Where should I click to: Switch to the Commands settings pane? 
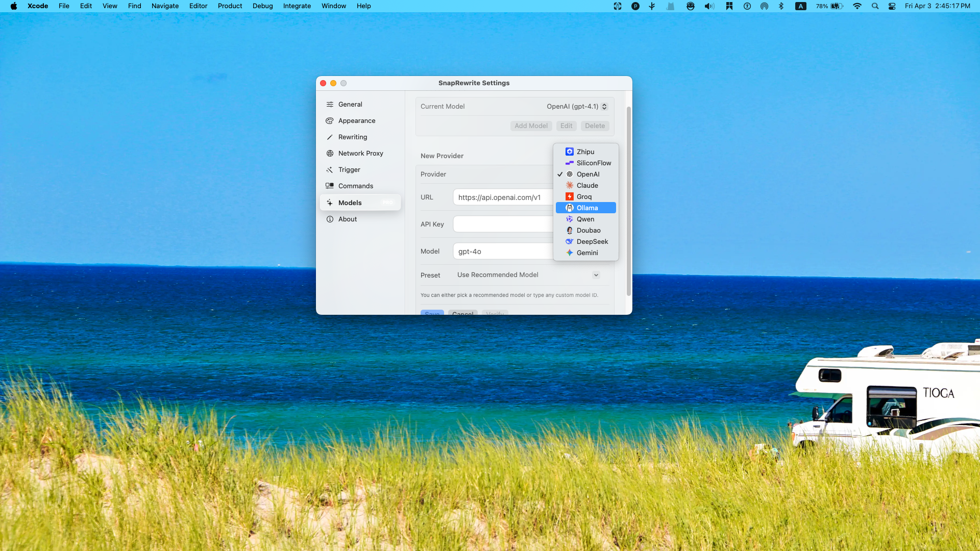pyautogui.click(x=355, y=186)
